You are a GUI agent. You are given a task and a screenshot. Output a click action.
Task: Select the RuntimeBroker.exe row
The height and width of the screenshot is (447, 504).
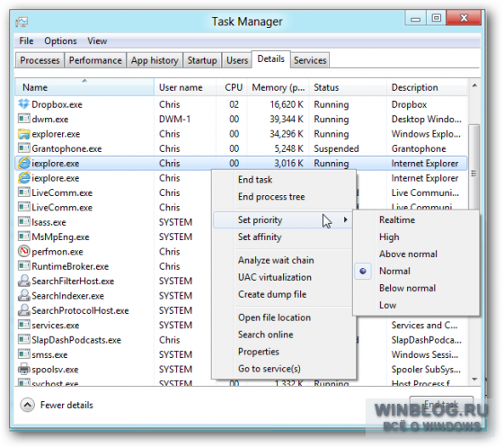pos(114,266)
